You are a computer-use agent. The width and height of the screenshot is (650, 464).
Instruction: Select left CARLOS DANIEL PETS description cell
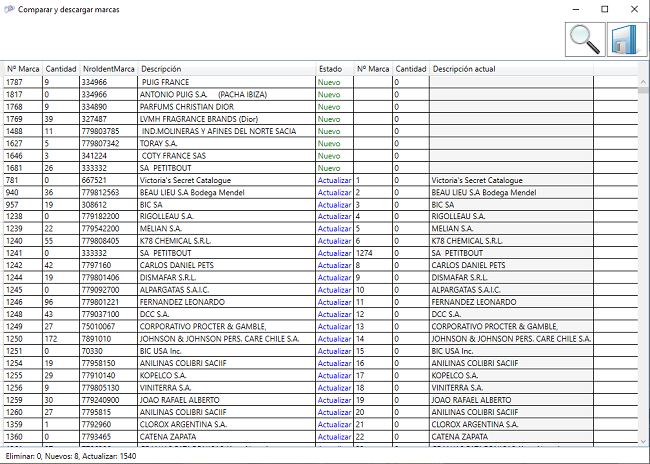pos(226,265)
